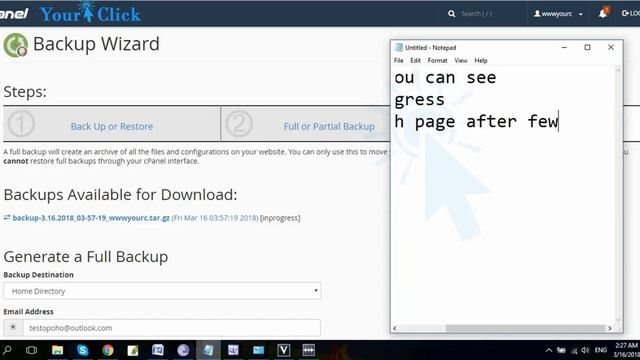Open Notepad Edit menu
Image resolution: width=640 pixels, height=360 pixels.
pyautogui.click(x=416, y=60)
